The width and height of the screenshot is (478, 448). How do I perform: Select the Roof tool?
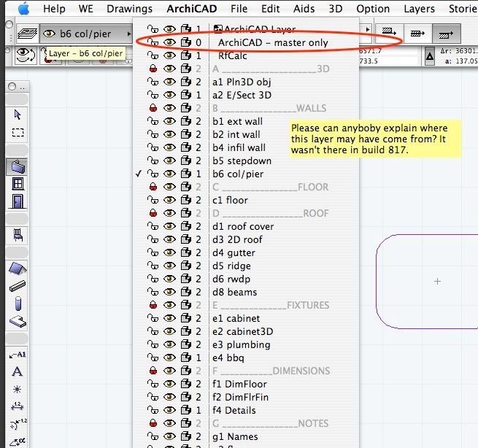(18, 269)
